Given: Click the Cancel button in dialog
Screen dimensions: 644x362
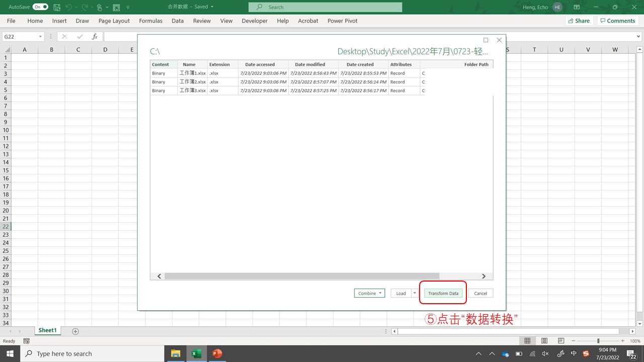Looking at the screenshot, I should [x=480, y=293].
